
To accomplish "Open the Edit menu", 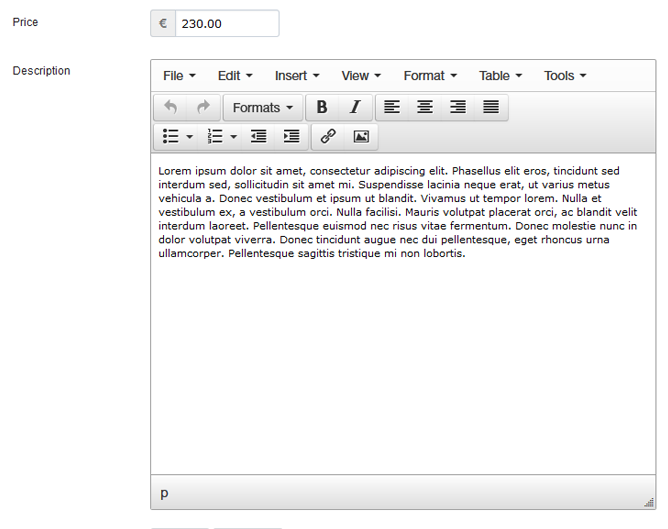I will [235, 76].
